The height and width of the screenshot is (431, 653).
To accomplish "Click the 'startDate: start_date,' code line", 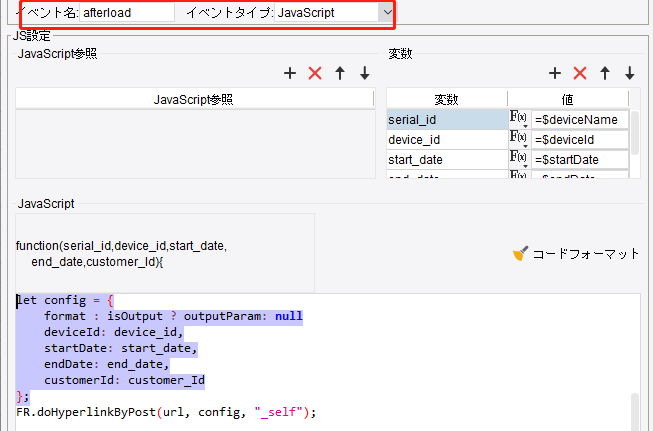I will pos(121,348).
